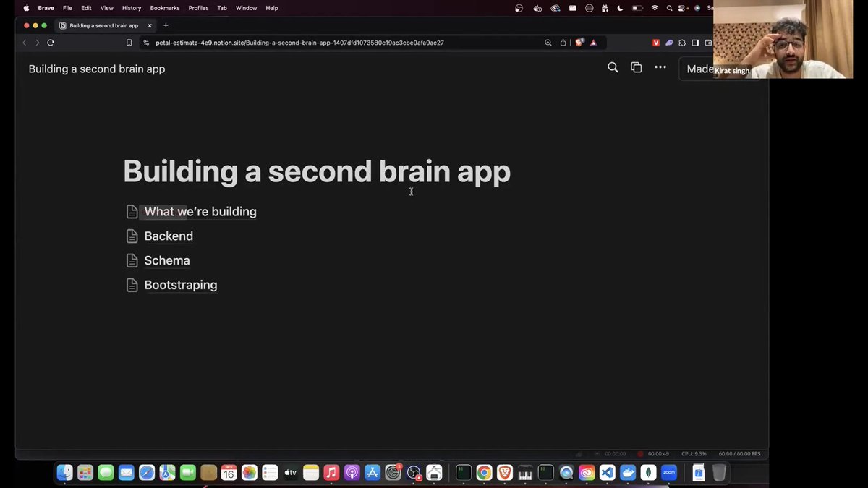Screen dimensions: 868x488
Task: Open Google Chrome from the dock
Action: [x=484, y=473]
